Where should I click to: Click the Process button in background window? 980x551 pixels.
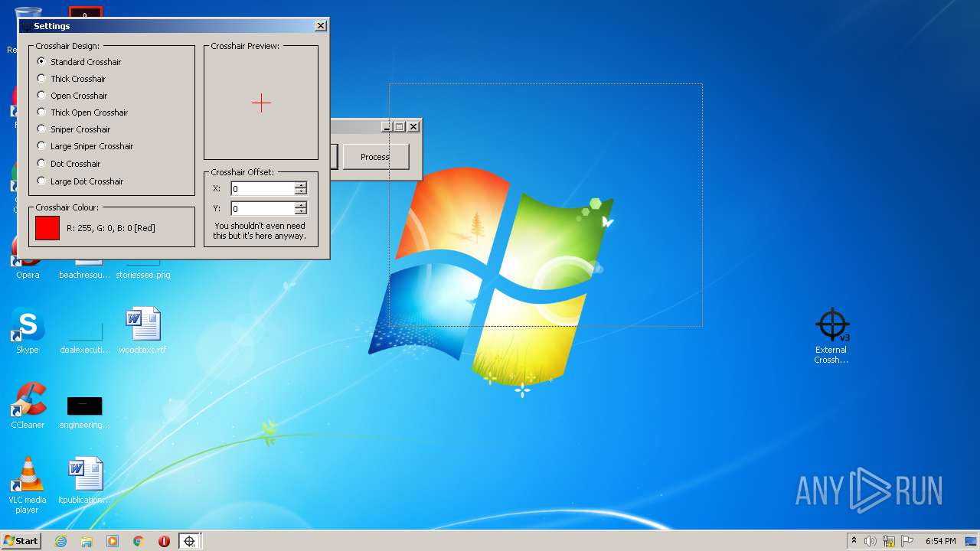coord(375,157)
